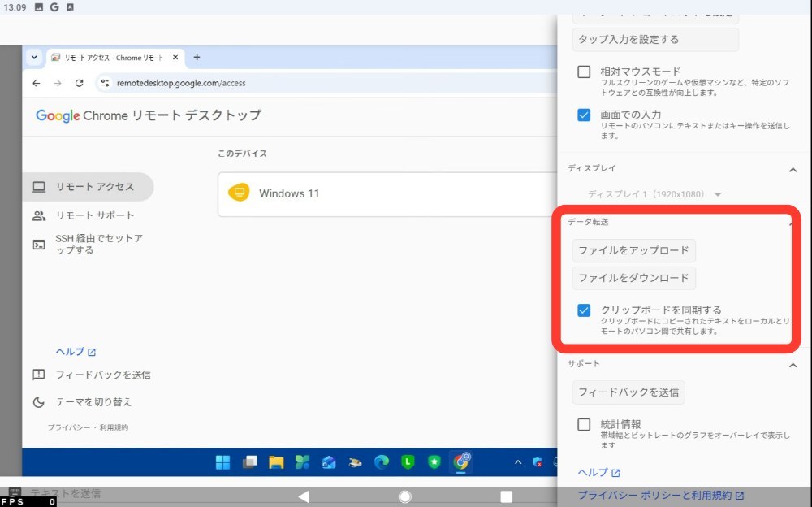Show hidden system tray icons
The height and width of the screenshot is (507, 812).
click(x=518, y=461)
